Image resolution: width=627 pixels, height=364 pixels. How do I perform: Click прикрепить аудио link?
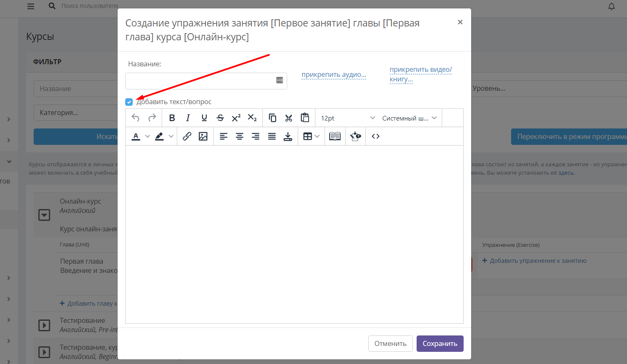point(334,75)
